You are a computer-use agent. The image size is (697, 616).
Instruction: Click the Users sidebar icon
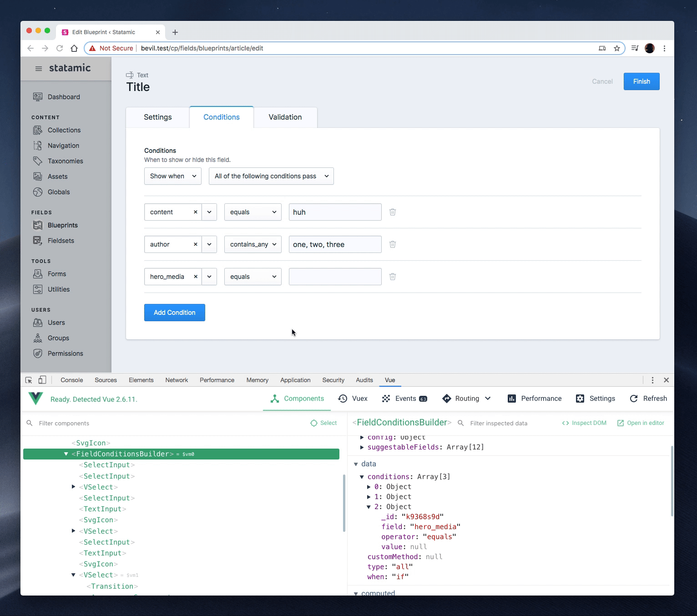(x=38, y=323)
